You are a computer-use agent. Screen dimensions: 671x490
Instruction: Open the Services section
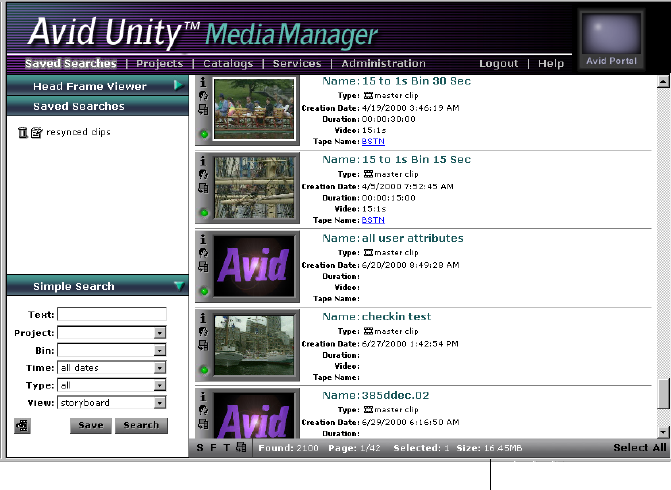297,63
